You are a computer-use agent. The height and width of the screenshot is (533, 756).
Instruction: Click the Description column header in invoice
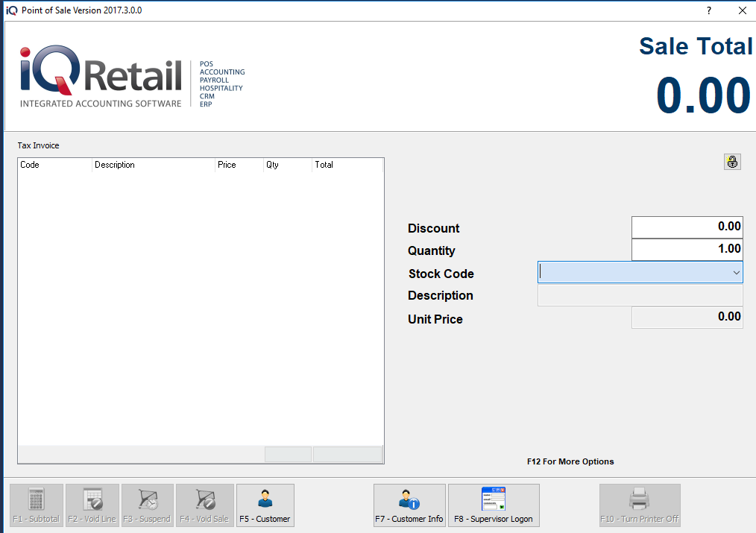[x=153, y=165]
